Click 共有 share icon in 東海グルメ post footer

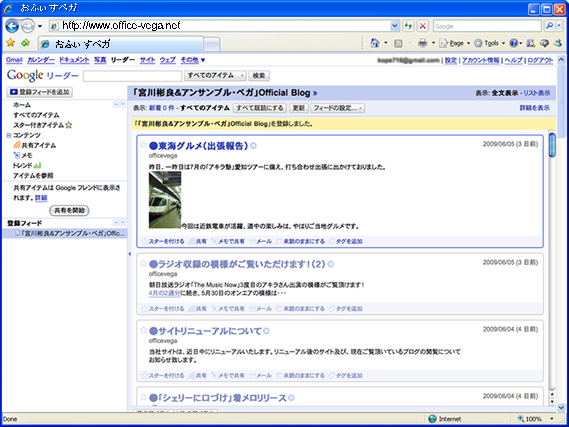click(x=198, y=241)
